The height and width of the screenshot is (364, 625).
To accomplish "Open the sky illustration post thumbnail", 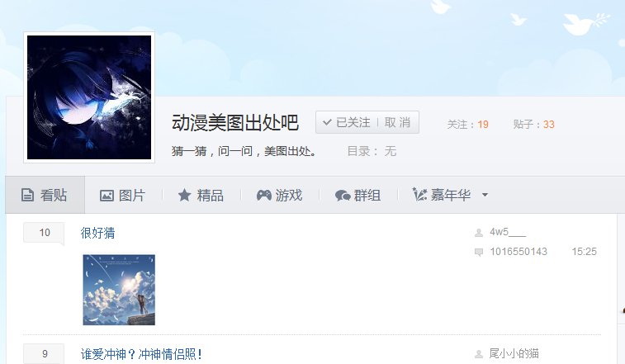I will click(119, 290).
